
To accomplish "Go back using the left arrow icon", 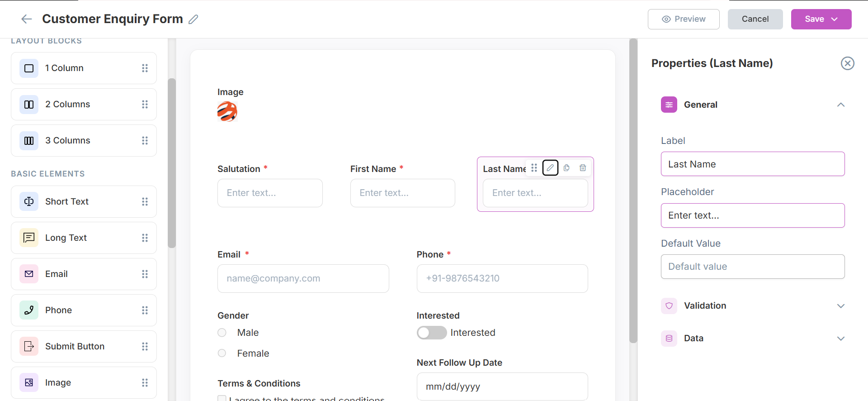I will click(x=27, y=19).
